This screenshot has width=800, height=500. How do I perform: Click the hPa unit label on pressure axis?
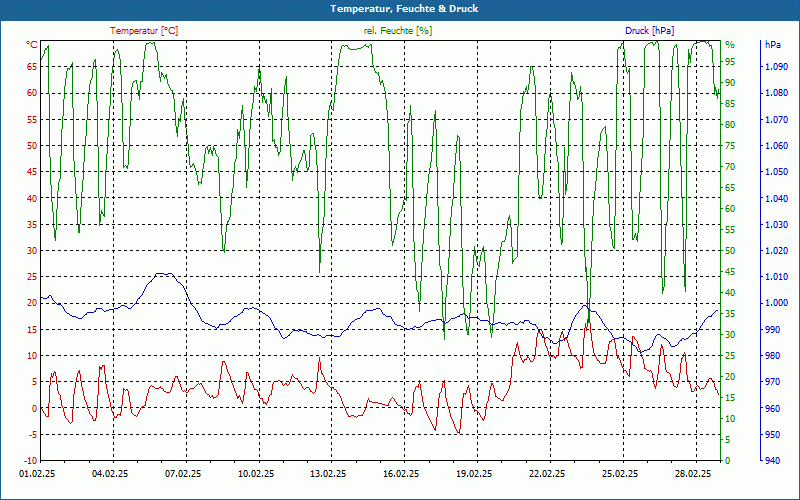click(x=772, y=45)
